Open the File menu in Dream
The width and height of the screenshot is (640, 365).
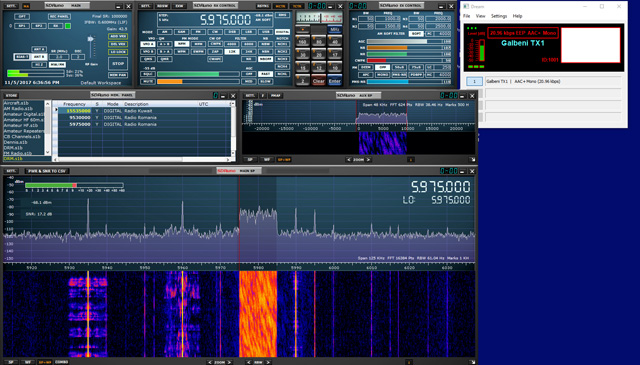pyautogui.click(x=467, y=16)
